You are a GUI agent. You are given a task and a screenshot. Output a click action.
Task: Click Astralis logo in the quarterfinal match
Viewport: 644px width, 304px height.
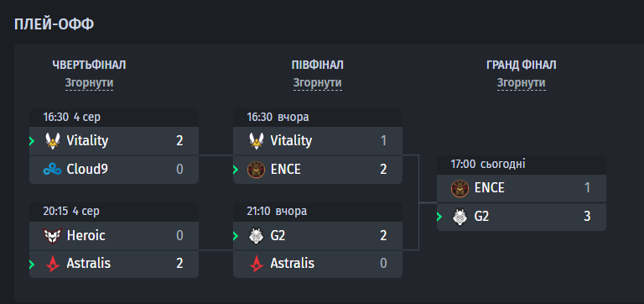(53, 264)
